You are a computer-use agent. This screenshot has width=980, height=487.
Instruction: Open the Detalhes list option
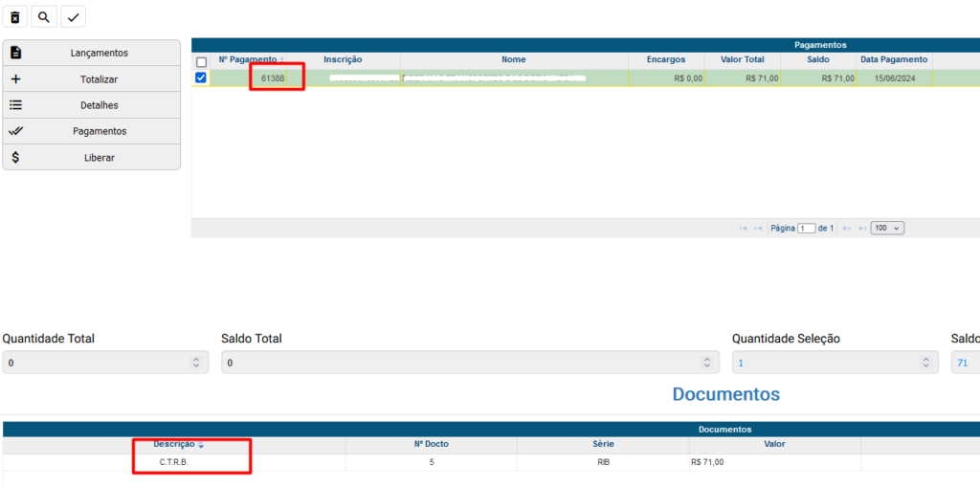[x=92, y=105]
